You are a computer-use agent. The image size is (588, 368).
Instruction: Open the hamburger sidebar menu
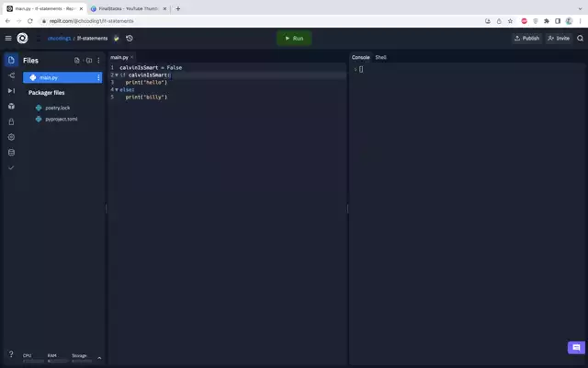pos(8,38)
